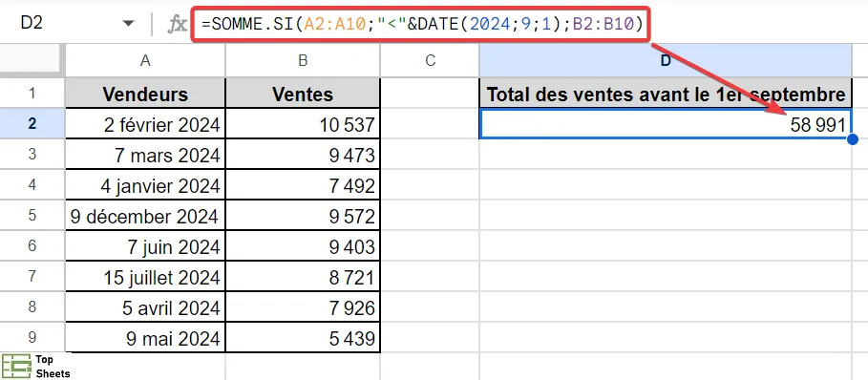Click cell with 4 janvier 2024
This screenshot has height=380, width=868.
click(x=145, y=184)
